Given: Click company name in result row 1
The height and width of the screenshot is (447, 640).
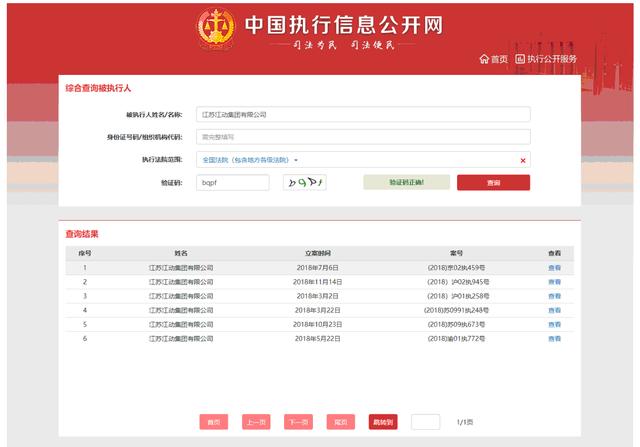Looking at the screenshot, I should click(x=181, y=268).
